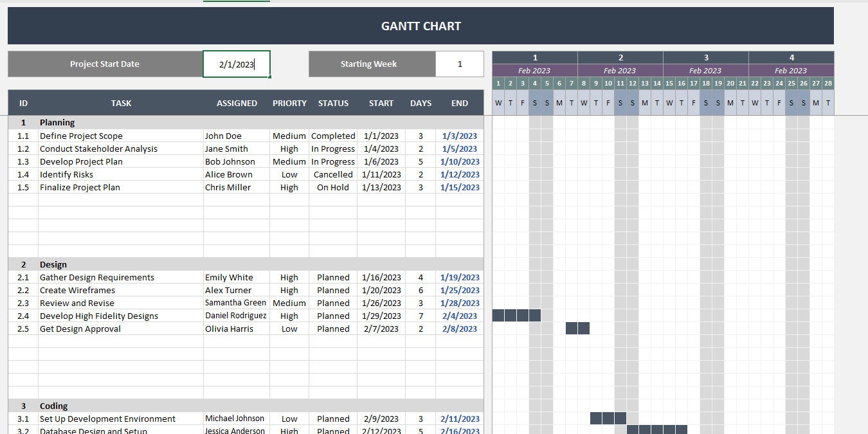Image resolution: width=868 pixels, height=434 pixels.
Task: Select the Cancelled status for Identify Risks
Action: 332,174
